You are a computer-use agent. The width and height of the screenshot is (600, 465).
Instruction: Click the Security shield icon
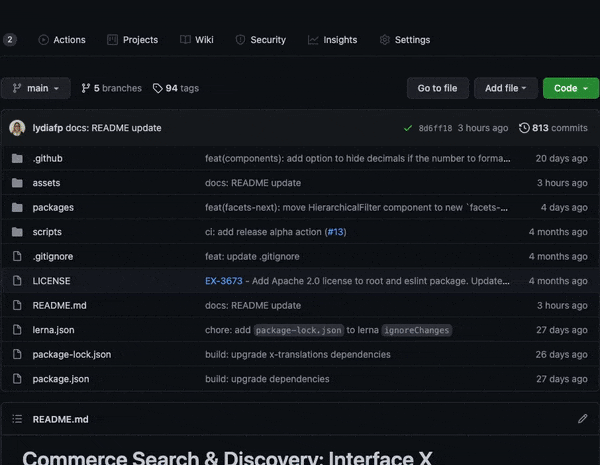coord(240,40)
